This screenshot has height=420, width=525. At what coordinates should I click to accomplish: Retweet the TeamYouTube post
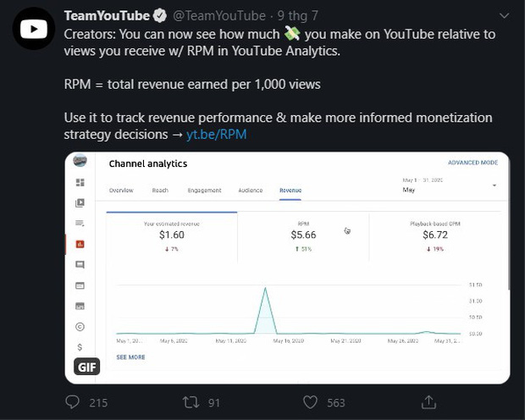(191, 403)
